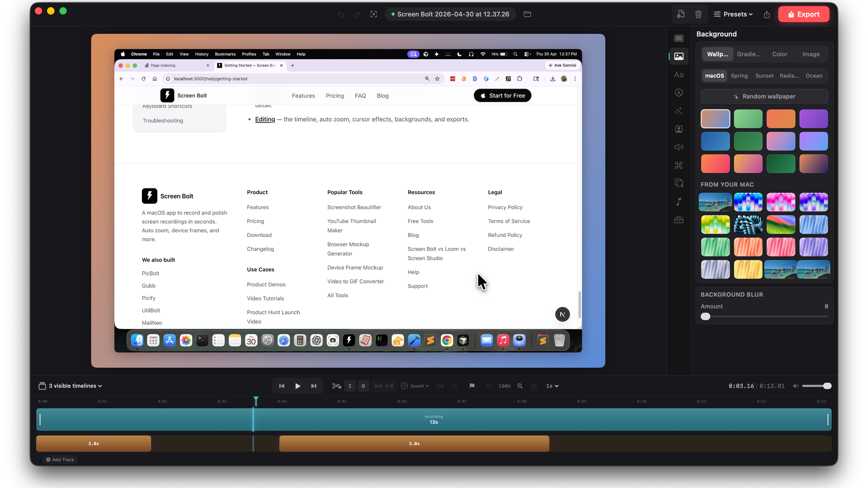The image size is (868, 488).
Task: Select the Sunset wallpaper category
Action: click(764, 76)
